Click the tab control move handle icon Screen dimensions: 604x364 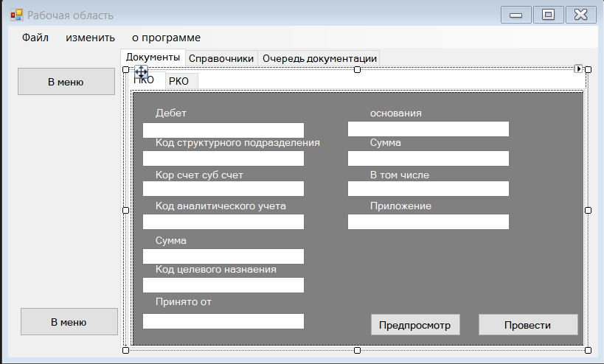point(141,72)
